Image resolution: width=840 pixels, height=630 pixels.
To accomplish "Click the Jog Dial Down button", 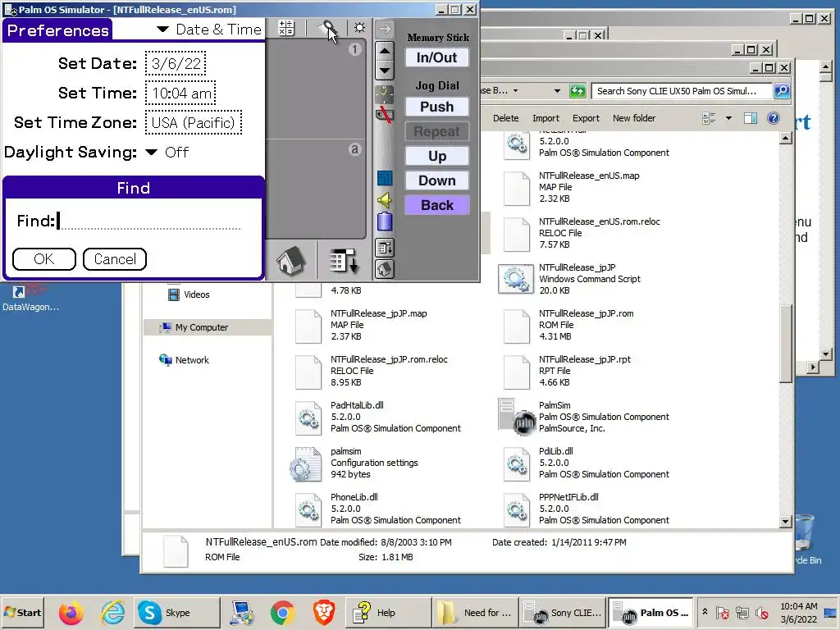I will tap(436, 180).
